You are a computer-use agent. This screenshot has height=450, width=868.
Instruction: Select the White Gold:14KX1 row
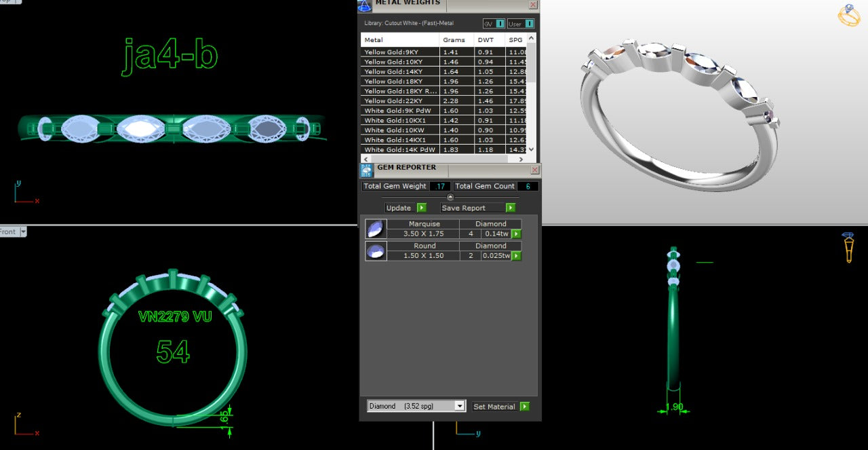tap(444, 140)
